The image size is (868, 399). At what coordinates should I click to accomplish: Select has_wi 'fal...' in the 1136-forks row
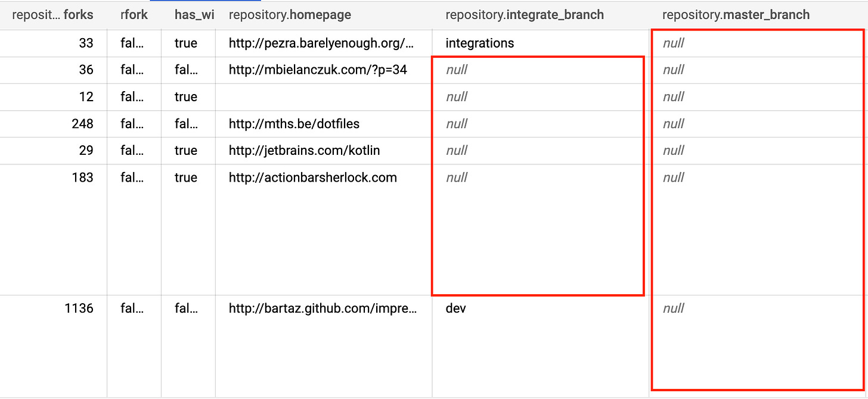186,308
